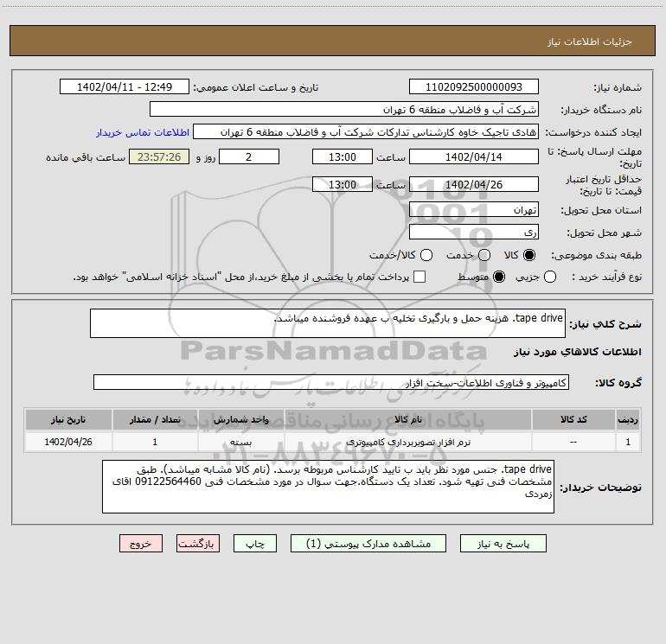Click the item name نرم افزار تصویربرداری کامپیوتری cell
666x644 pixels.
point(407,443)
